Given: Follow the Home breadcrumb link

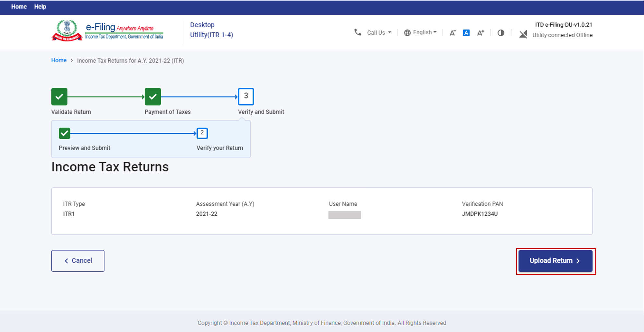Looking at the screenshot, I should point(59,60).
